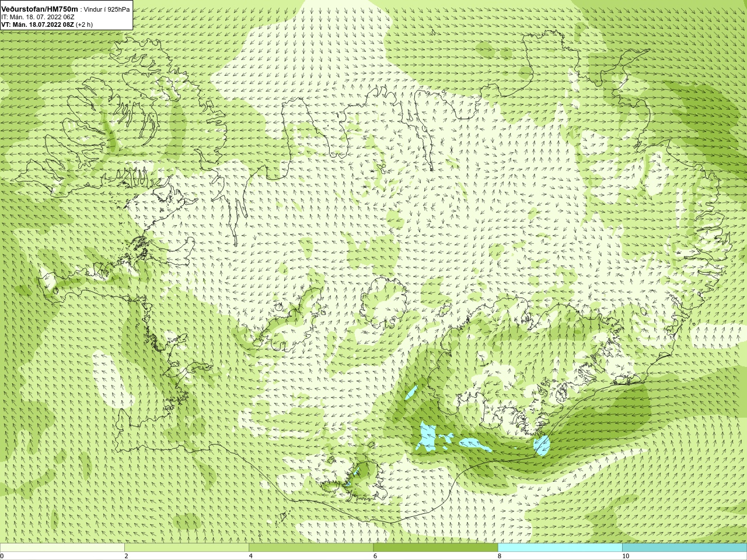Click the legend scale value '2'

click(x=126, y=556)
